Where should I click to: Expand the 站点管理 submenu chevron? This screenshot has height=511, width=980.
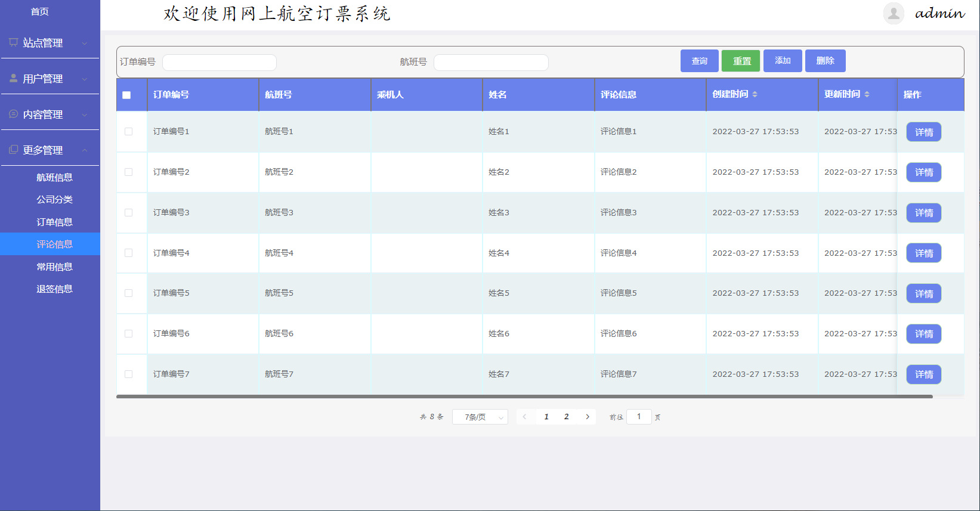pos(85,43)
